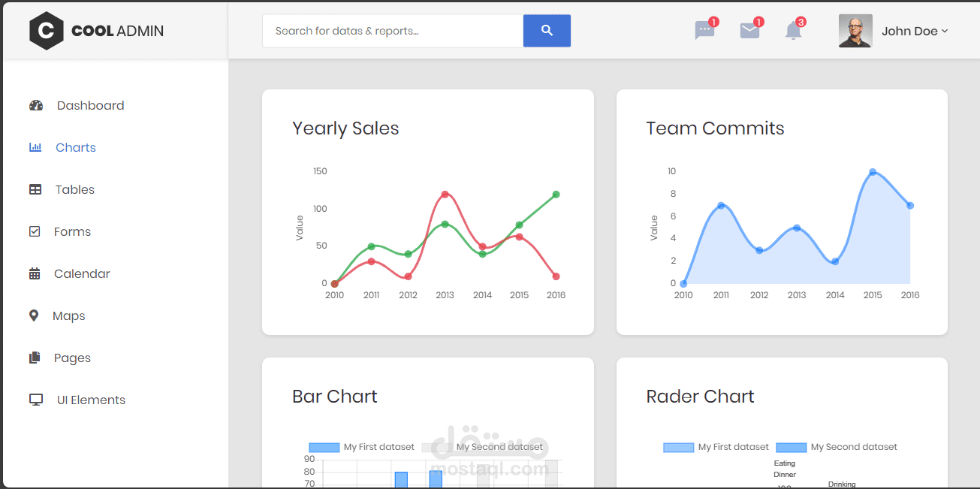
Task: Click the 2015 peak point in Team Commits
Action: (x=873, y=172)
